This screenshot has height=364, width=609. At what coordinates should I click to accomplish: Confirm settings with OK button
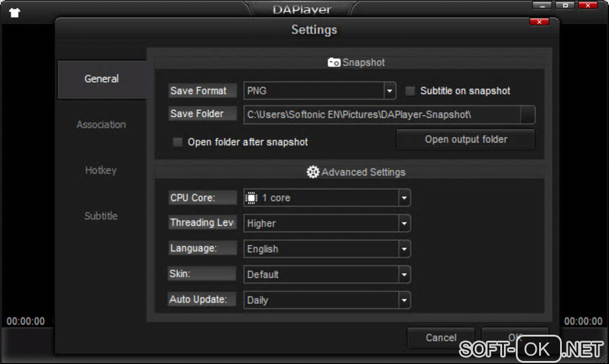pos(515,337)
